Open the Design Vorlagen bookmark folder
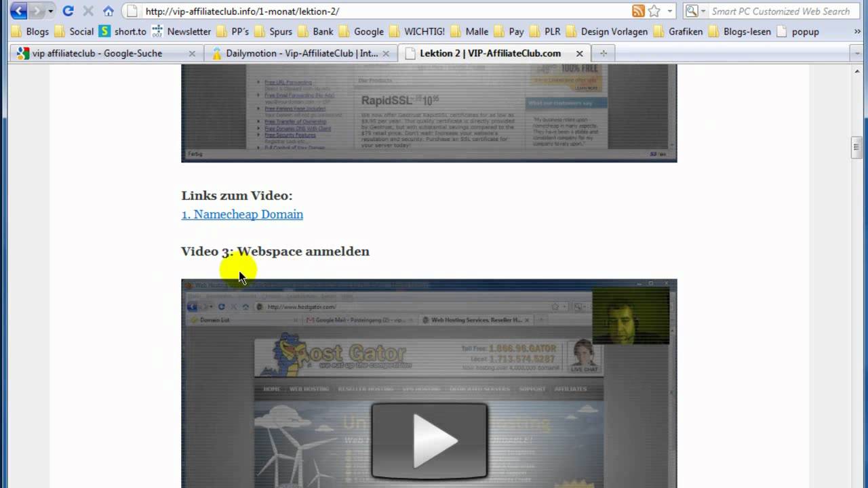This screenshot has width=868, height=488. click(x=606, y=31)
